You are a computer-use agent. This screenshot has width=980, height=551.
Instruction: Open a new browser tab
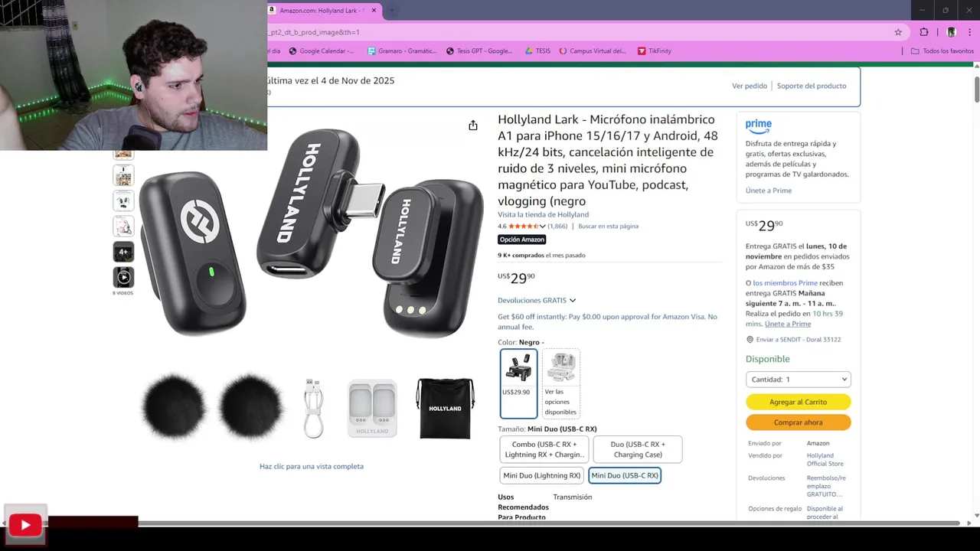point(392,10)
